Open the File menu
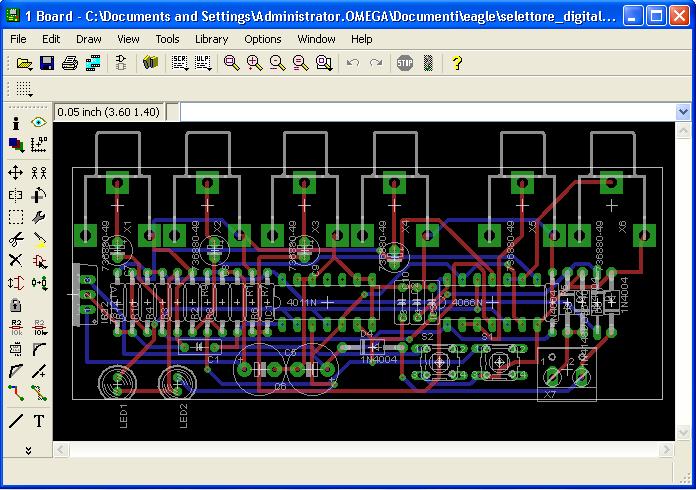This screenshot has width=696, height=490. click(x=18, y=40)
